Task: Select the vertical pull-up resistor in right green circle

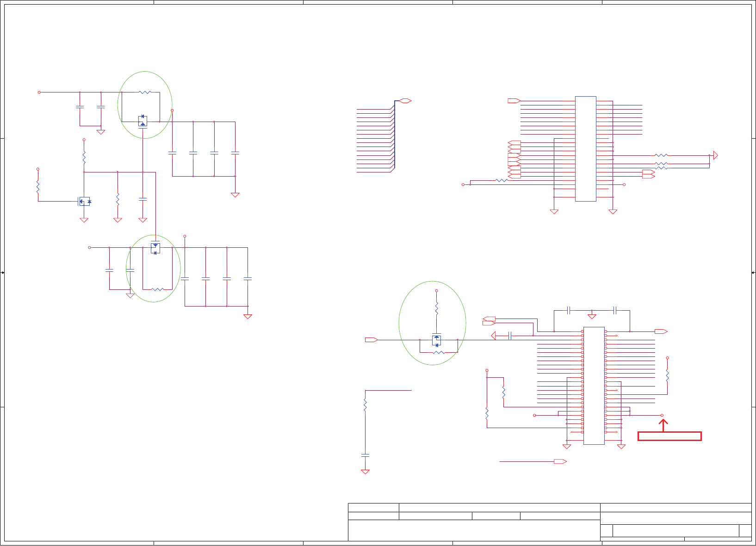Action: 436,308
